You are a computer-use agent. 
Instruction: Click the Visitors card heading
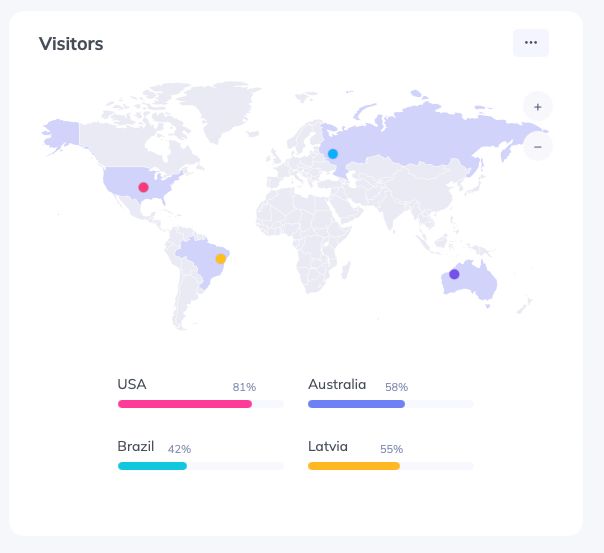pyautogui.click(x=71, y=44)
